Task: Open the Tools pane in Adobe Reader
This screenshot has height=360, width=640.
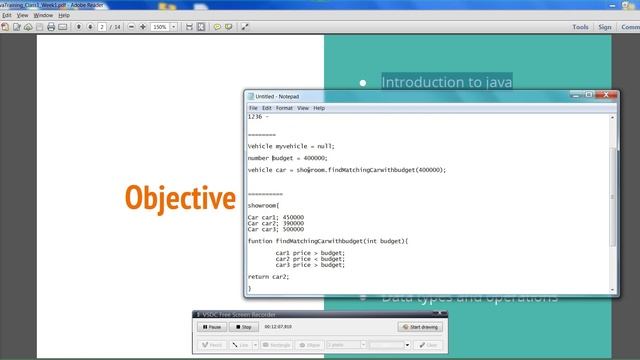Action: pos(580,27)
